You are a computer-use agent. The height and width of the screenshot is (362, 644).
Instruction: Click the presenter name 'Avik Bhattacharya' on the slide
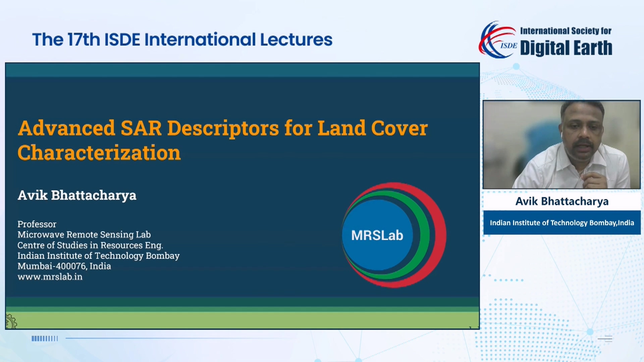pos(77,195)
